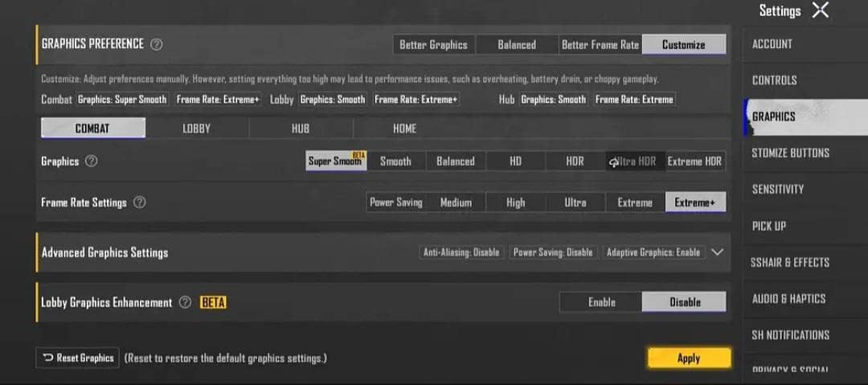868x385 pixels.
Task: Open the Notifications settings section
Action: (x=791, y=335)
